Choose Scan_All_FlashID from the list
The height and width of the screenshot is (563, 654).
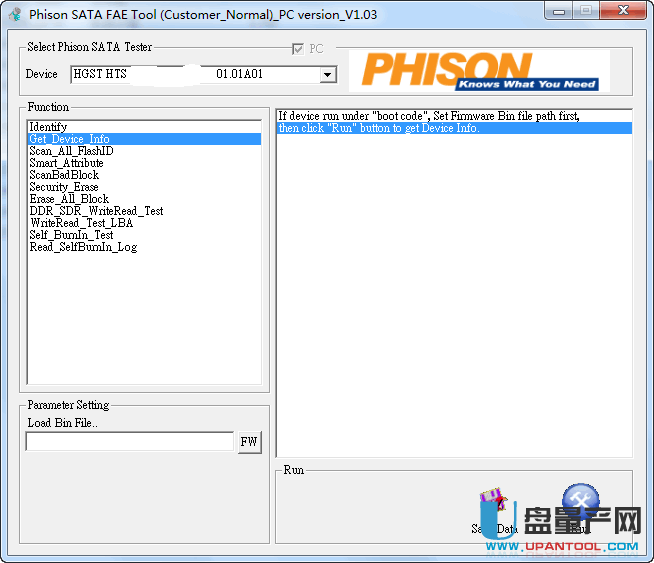(x=71, y=151)
